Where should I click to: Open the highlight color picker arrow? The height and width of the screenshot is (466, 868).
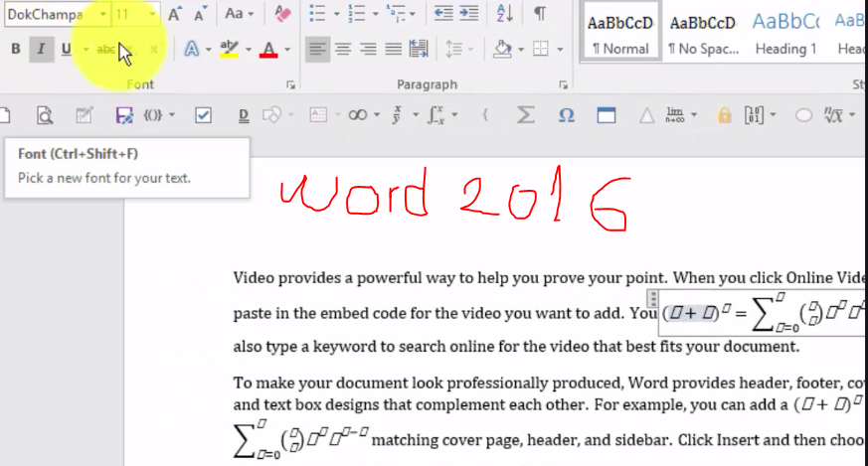[248, 50]
